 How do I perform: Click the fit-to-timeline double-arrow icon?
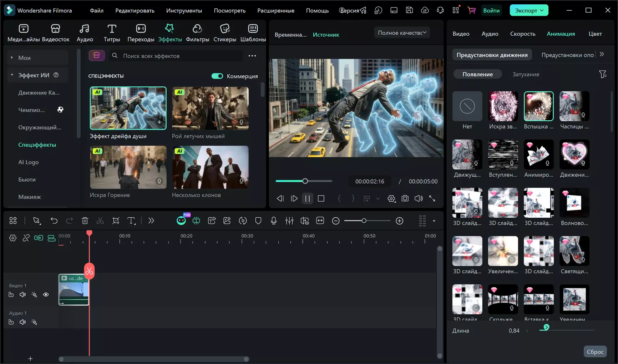320,221
